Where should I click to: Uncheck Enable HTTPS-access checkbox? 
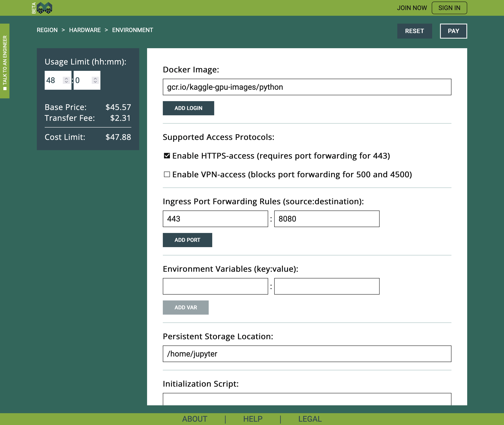click(167, 156)
